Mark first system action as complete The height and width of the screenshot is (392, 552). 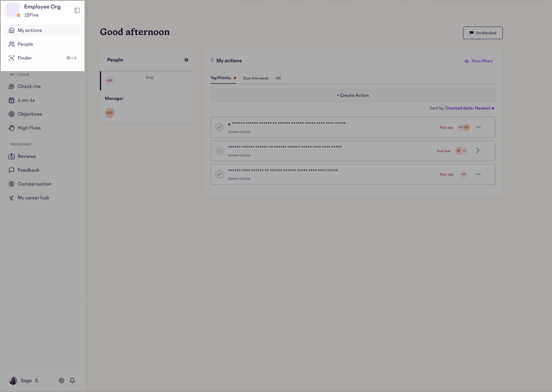click(x=220, y=127)
